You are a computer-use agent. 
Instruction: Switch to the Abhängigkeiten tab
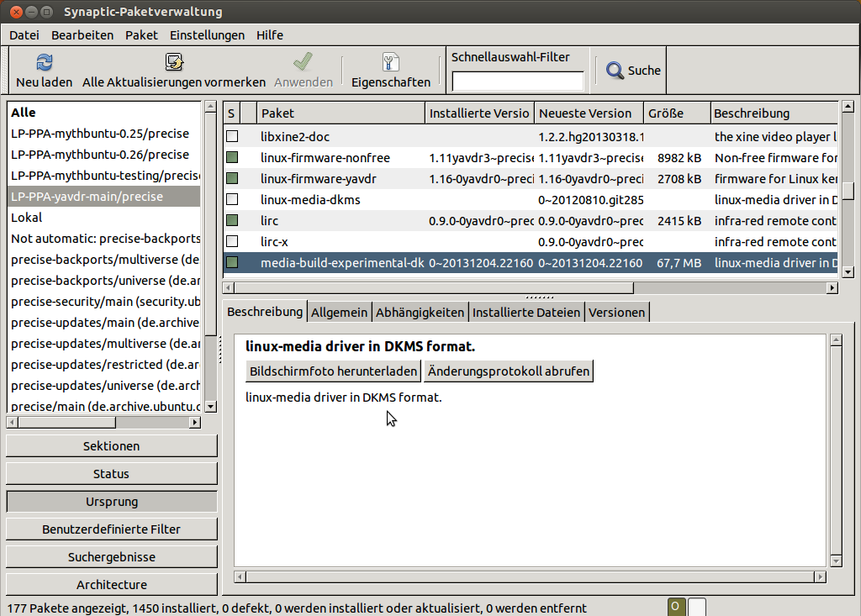coord(420,313)
